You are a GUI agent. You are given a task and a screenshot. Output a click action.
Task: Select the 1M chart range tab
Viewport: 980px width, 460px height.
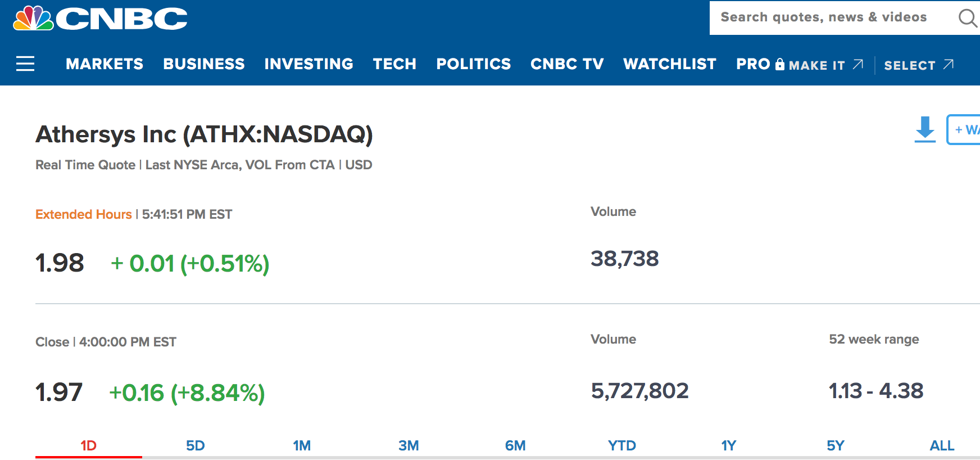[302, 446]
